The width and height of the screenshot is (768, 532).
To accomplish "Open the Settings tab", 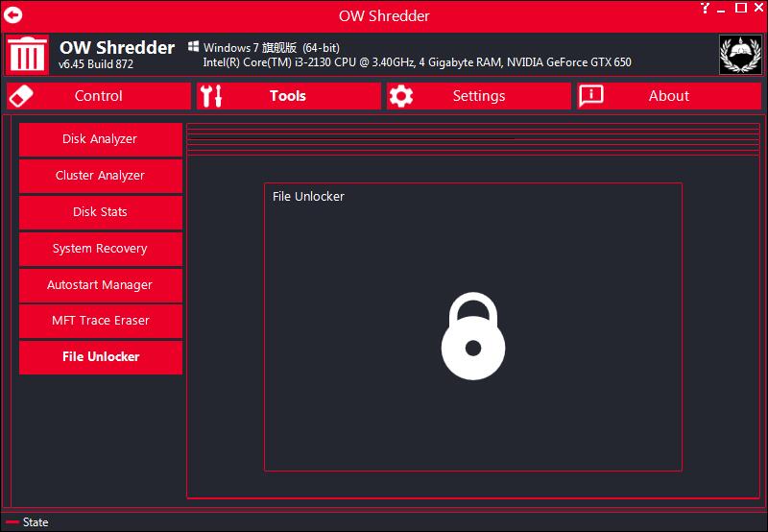I will pyautogui.click(x=478, y=95).
